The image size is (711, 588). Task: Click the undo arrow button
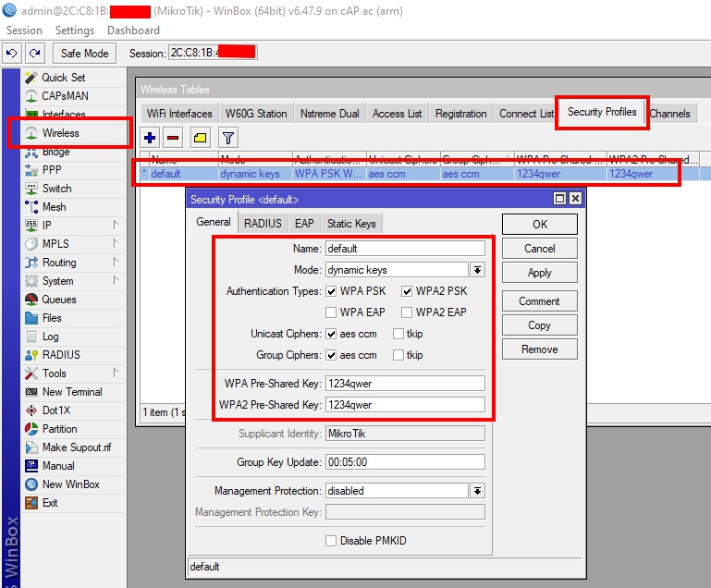[x=12, y=53]
